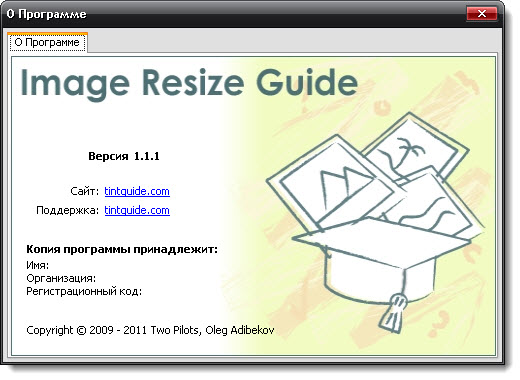This screenshot has height=380, width=520.
Task: Click the word Guide in the logo
Action: [x=307, y=82]
